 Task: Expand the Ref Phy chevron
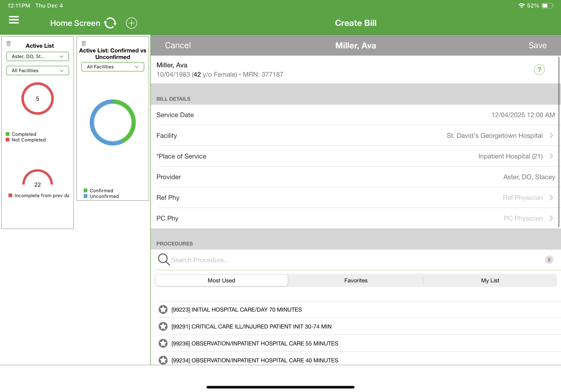(x=551, y=197)
